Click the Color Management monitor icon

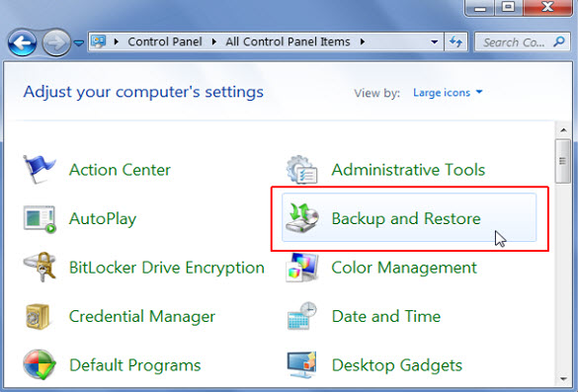coord(302,268)
